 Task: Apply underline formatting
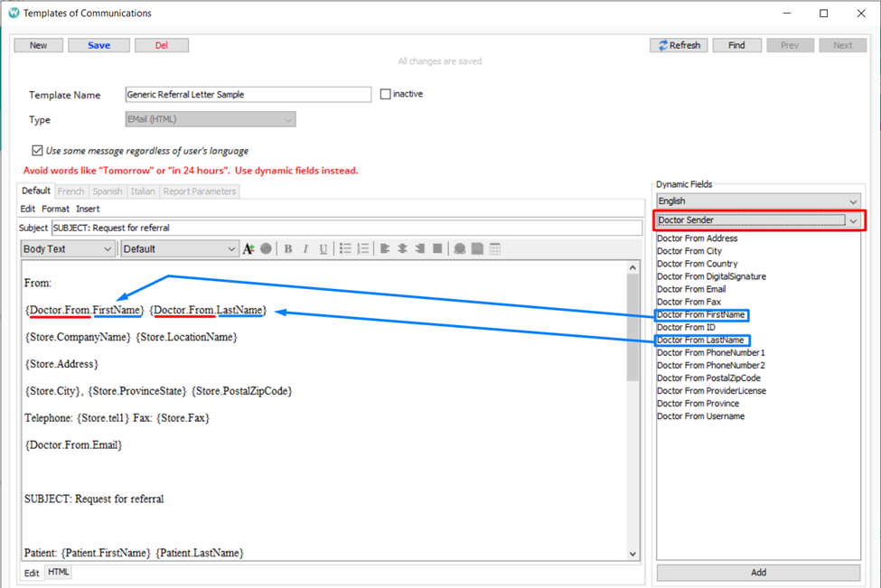coord(323,248)
